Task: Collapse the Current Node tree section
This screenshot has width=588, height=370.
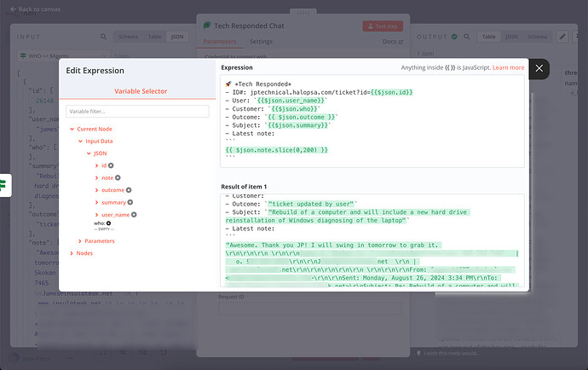Action: (72, 129)
